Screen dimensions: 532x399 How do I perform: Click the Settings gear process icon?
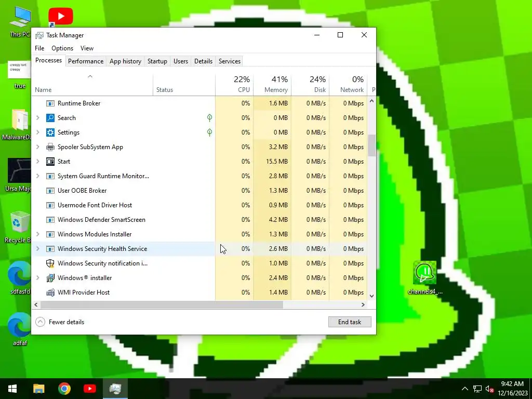[50, 132]
